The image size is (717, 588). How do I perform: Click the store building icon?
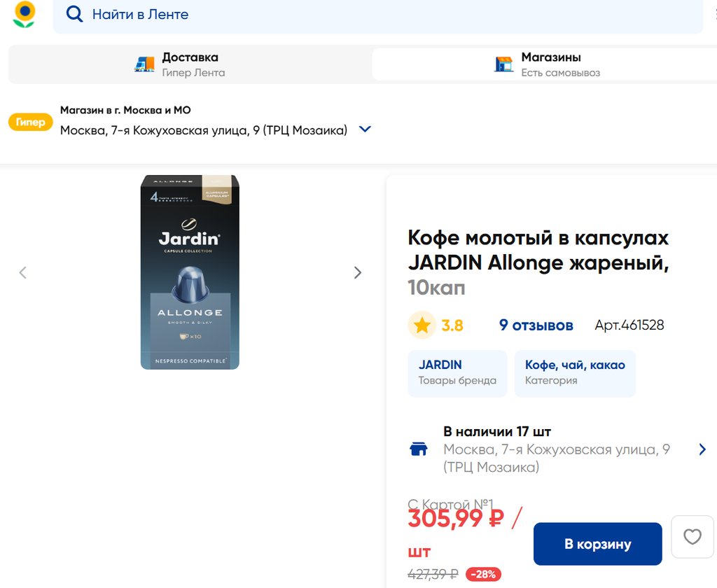(503, 64)
